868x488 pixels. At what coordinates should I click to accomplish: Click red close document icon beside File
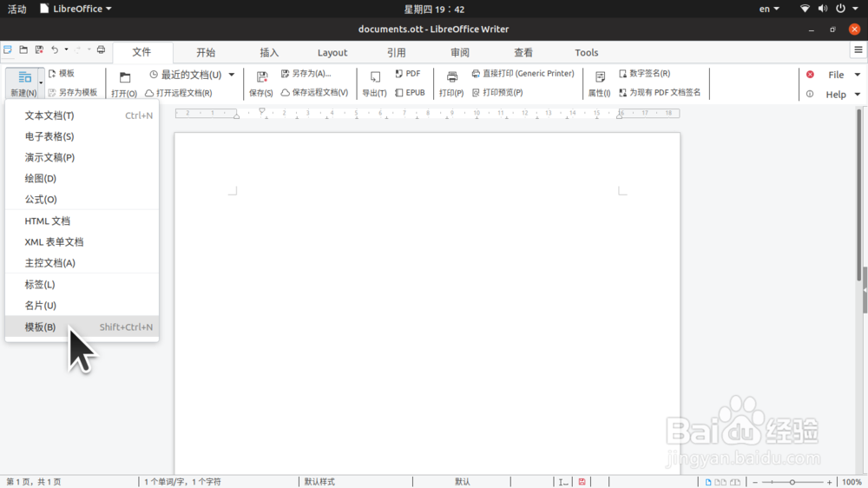pos(810,74)
